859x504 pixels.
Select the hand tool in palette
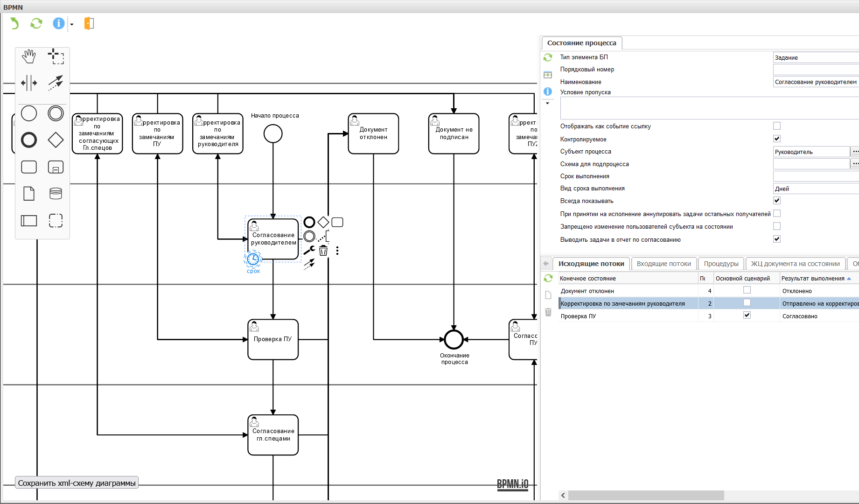(x=29, y=56)
